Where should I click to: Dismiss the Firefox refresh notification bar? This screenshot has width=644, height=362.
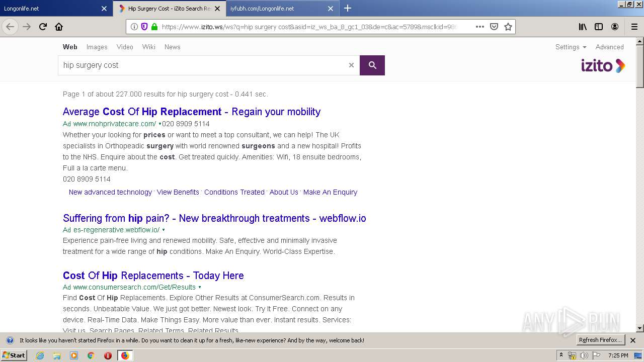(x=633, y=340)
